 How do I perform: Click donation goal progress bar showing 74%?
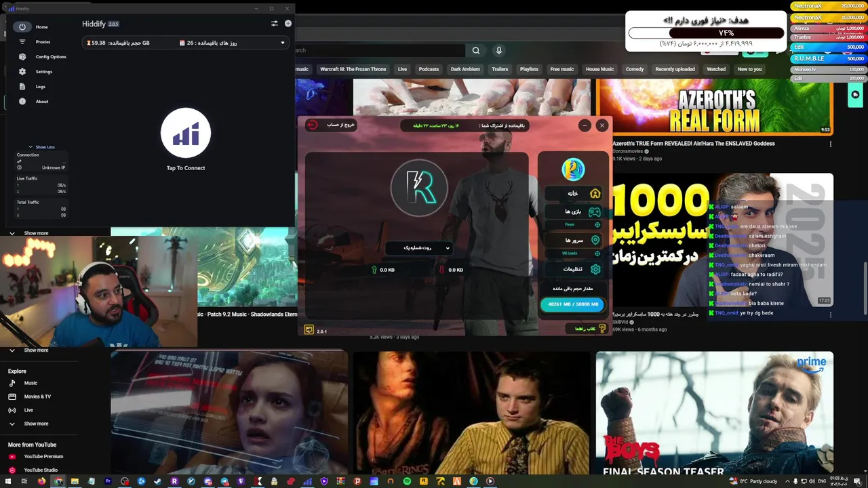click(x=706, y=33)
